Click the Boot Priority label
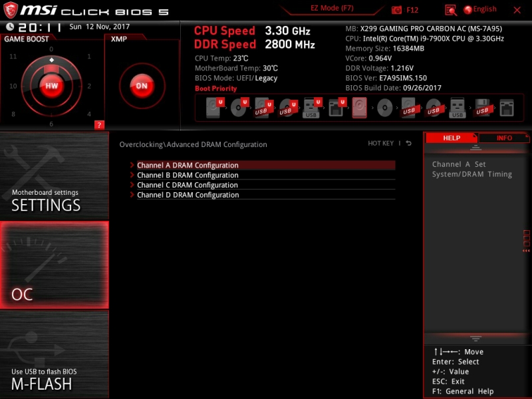The height and width of the screenshot is (399, 532). 215,88
